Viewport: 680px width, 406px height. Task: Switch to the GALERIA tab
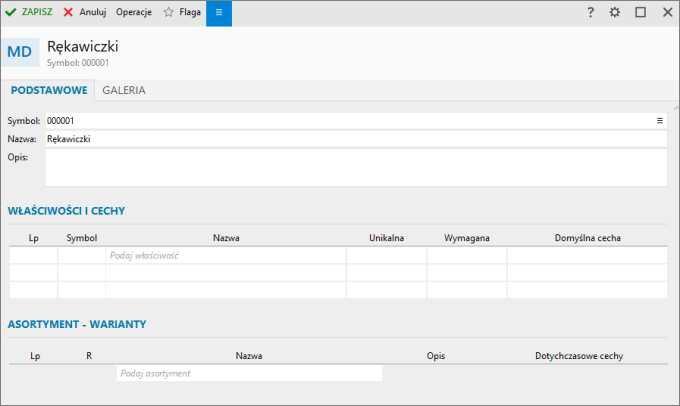[124, 90]
